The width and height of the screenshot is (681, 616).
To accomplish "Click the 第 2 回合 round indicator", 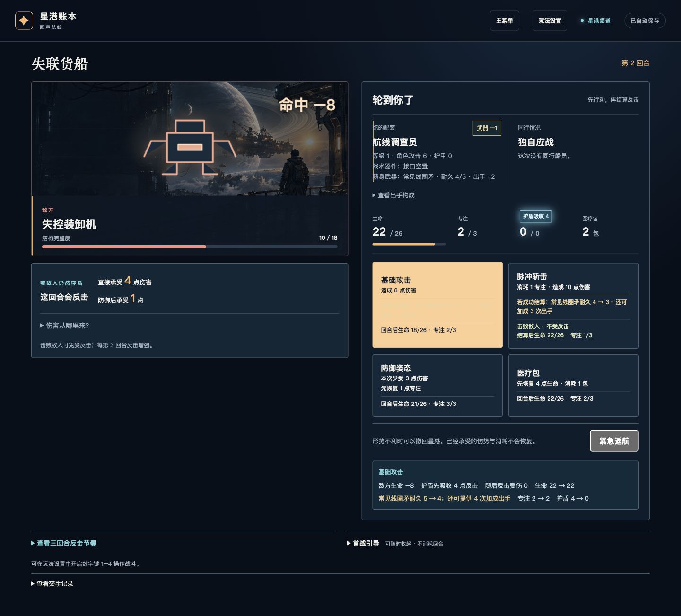I will click(x=636, y=63).
